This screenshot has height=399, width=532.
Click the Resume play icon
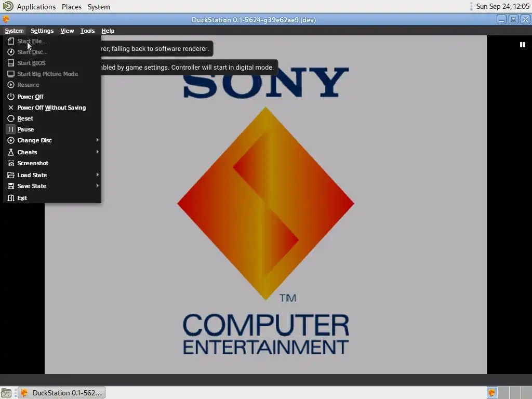point(11,85)
